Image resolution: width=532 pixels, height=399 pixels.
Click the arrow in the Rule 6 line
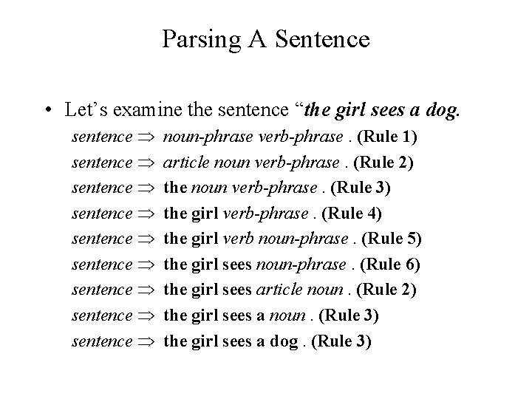[146, 265]
